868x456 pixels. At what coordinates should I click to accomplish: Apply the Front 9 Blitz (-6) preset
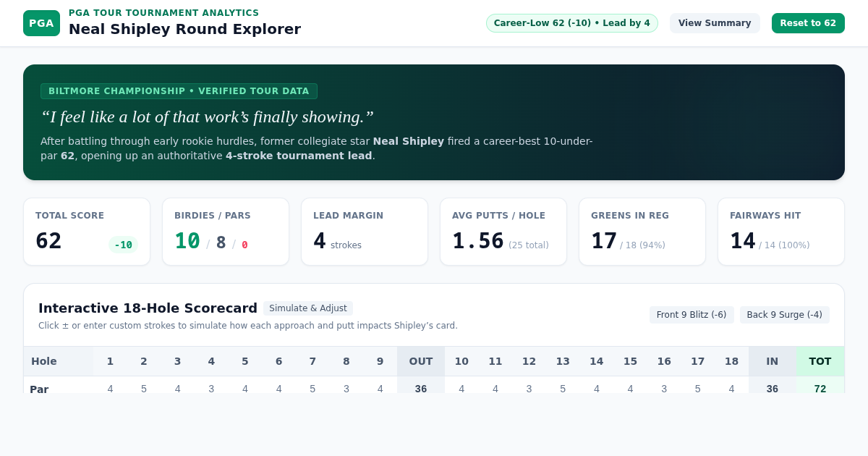(x=692, y=315)
